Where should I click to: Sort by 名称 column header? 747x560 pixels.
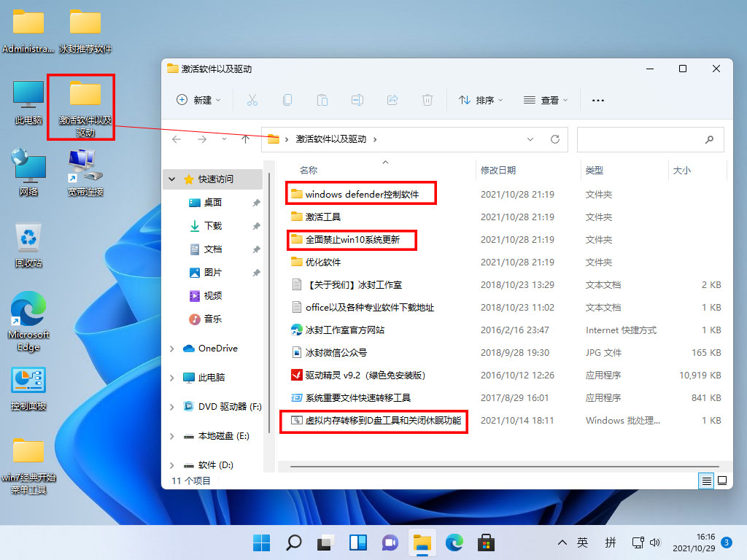(x=309, y=171)
